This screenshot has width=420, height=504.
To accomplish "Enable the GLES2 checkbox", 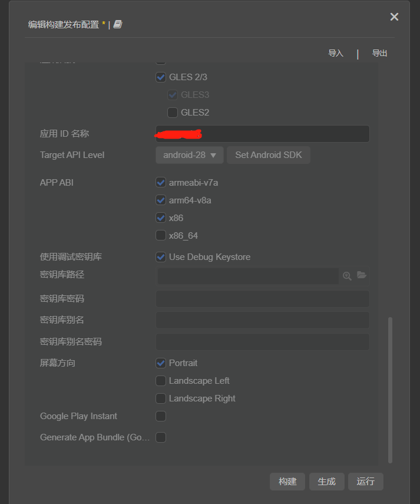I will click(x=173, y=113).
